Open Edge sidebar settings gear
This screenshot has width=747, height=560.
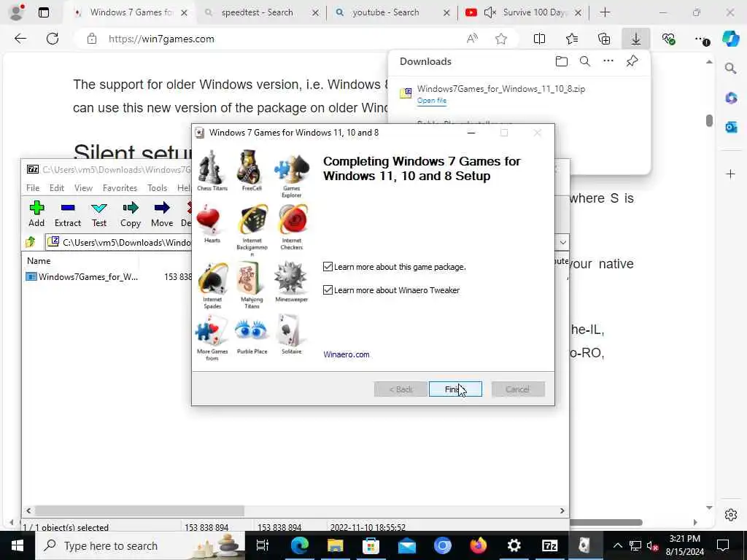[x=731, y=515]
